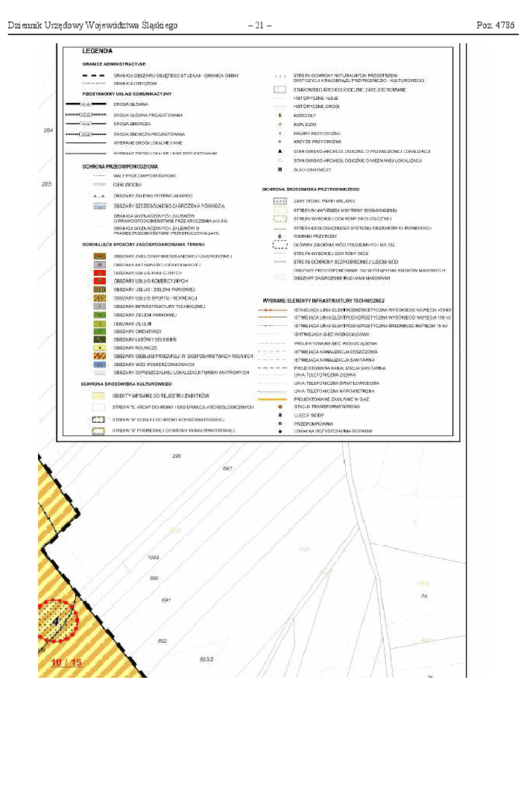The height and width of the screenshot is (812, 527).
Task: Click parcel number 1099 on the map
Action: [154, 558]
